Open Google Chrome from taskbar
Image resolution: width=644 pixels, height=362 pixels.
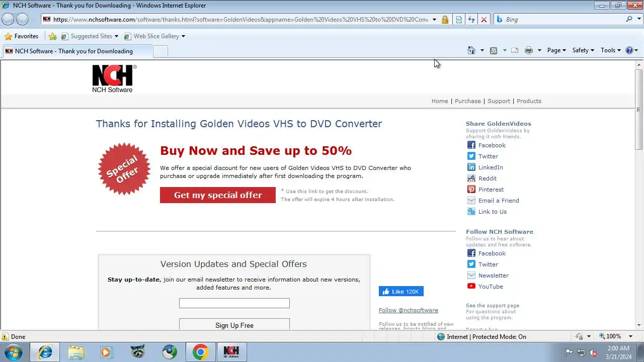200,352
